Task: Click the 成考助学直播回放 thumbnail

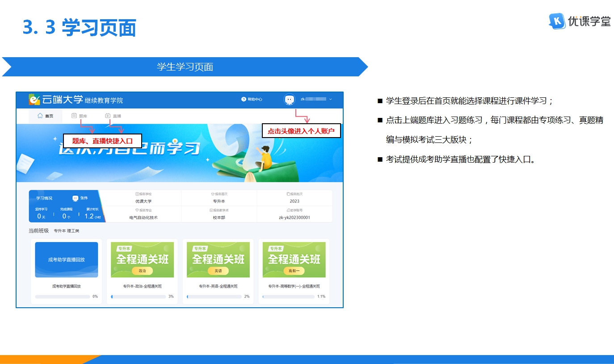Action: 66,259
